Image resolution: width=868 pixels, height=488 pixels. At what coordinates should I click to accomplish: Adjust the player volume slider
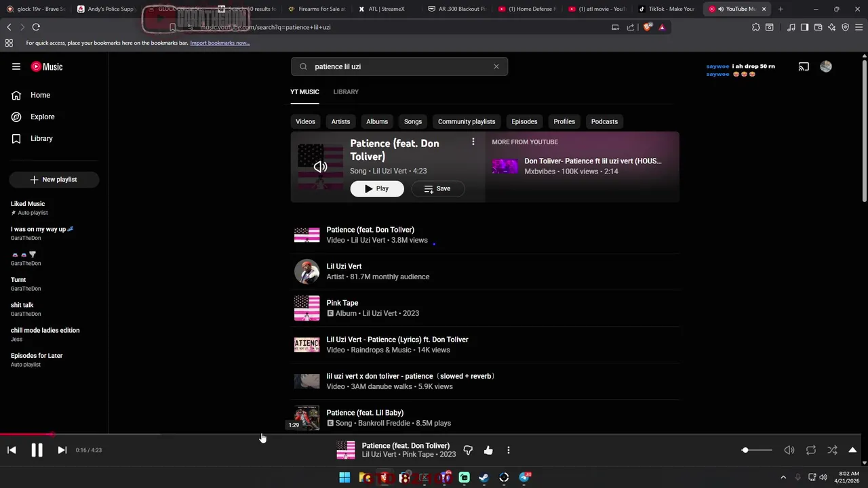756,450
